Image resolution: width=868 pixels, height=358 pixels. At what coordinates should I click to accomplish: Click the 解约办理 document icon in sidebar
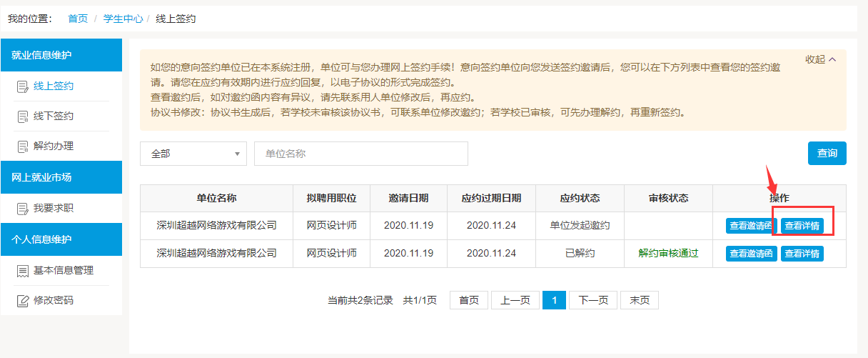coord(22,146)
